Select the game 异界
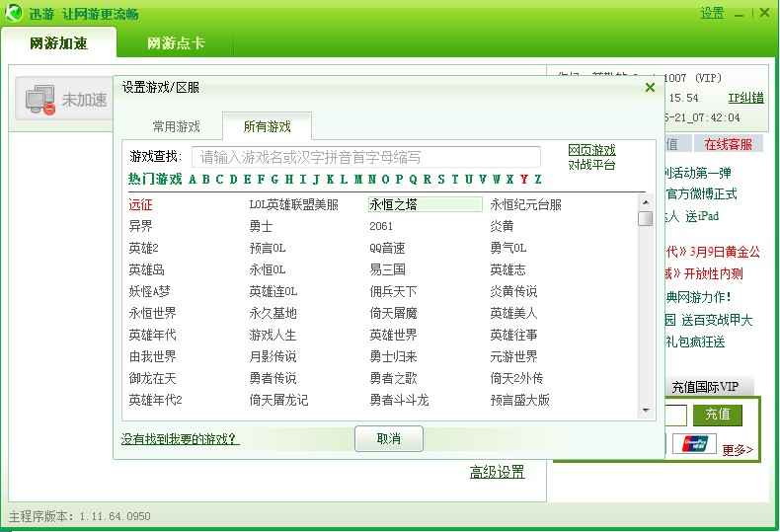This screenshot has width=780, height=532. pos(141,226)
